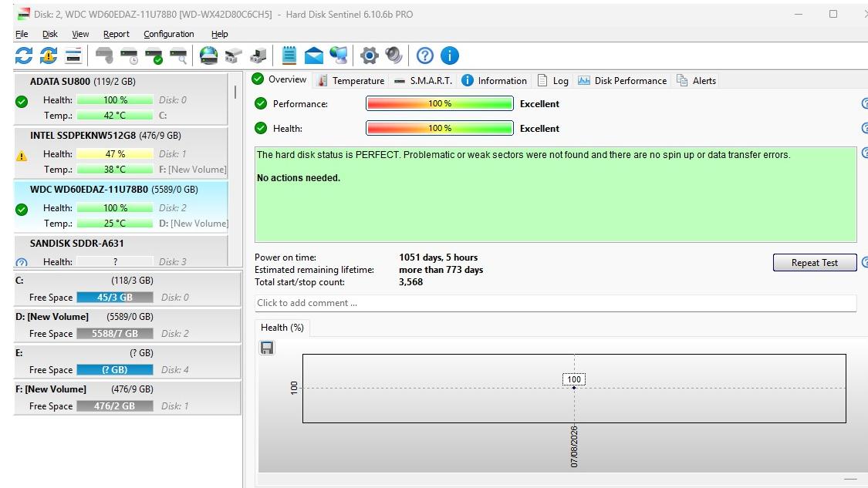Click the blue envelope email icon
868x488 pixels.
(313, 56)
